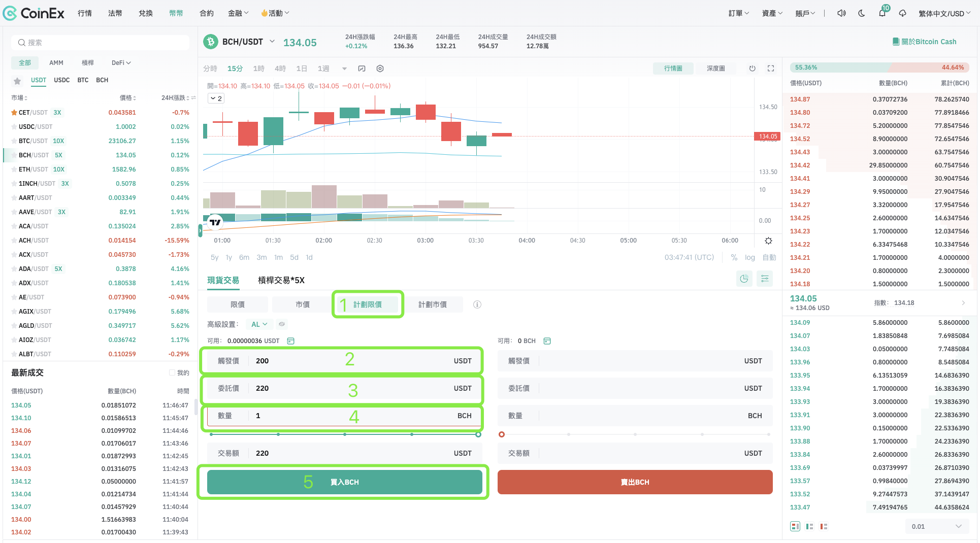Toggle log scale on chart
Viewport: 980px width, 543px height.
[750, 257]
